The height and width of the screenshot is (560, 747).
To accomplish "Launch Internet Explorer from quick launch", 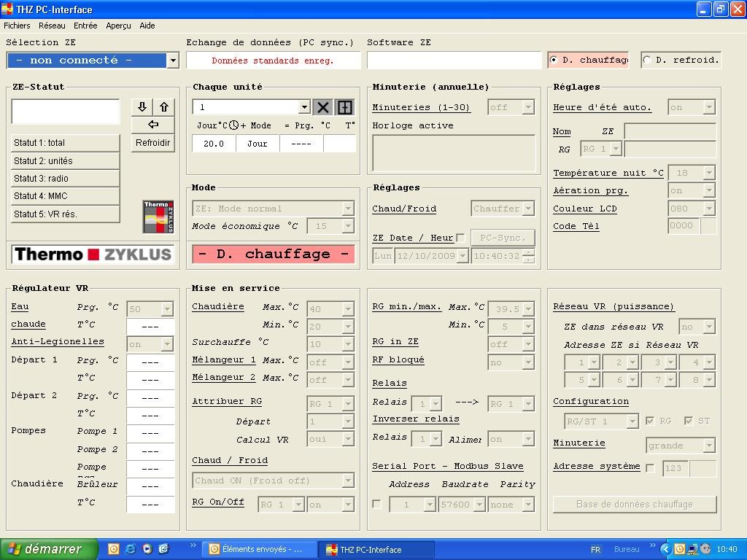I will [130, 549].
